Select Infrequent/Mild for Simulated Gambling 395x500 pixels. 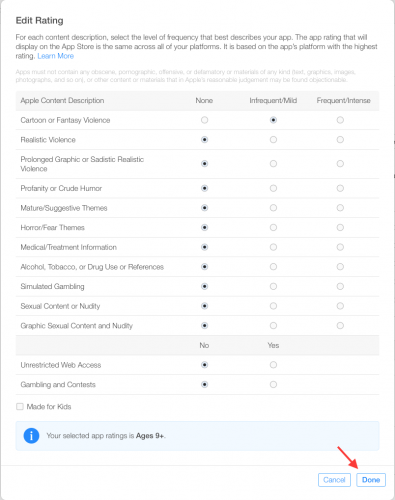[273, 286]
